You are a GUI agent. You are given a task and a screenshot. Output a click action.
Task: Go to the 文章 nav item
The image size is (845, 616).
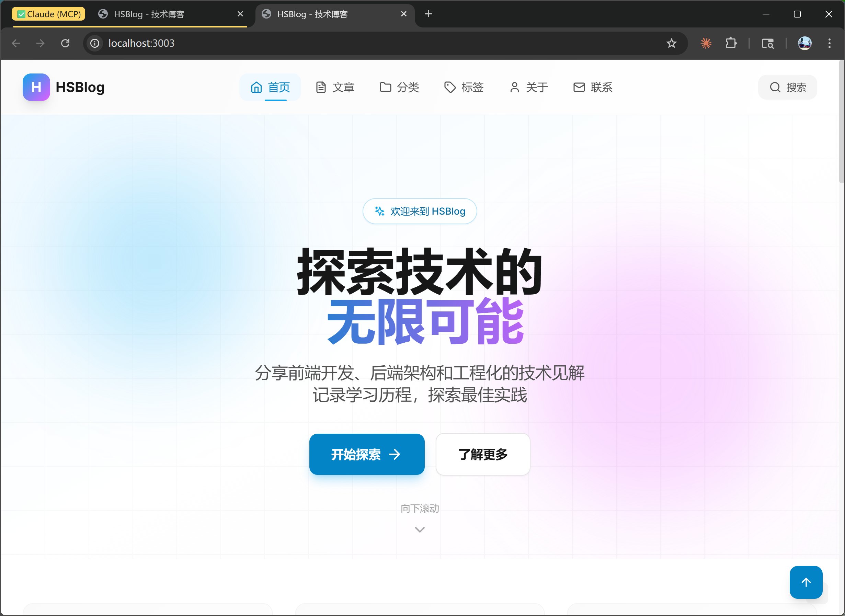point(335,87)
